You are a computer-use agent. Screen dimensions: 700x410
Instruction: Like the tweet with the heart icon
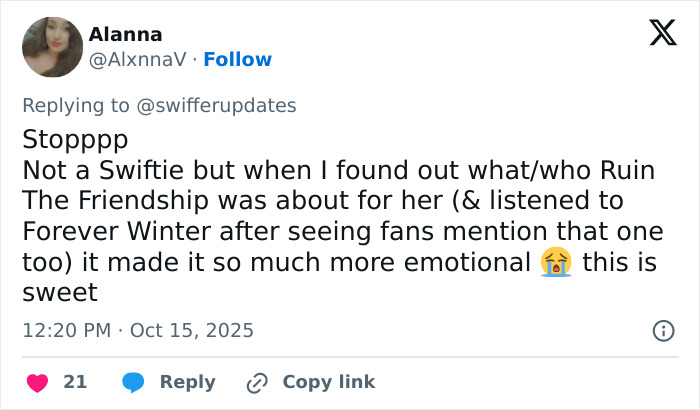37,382
